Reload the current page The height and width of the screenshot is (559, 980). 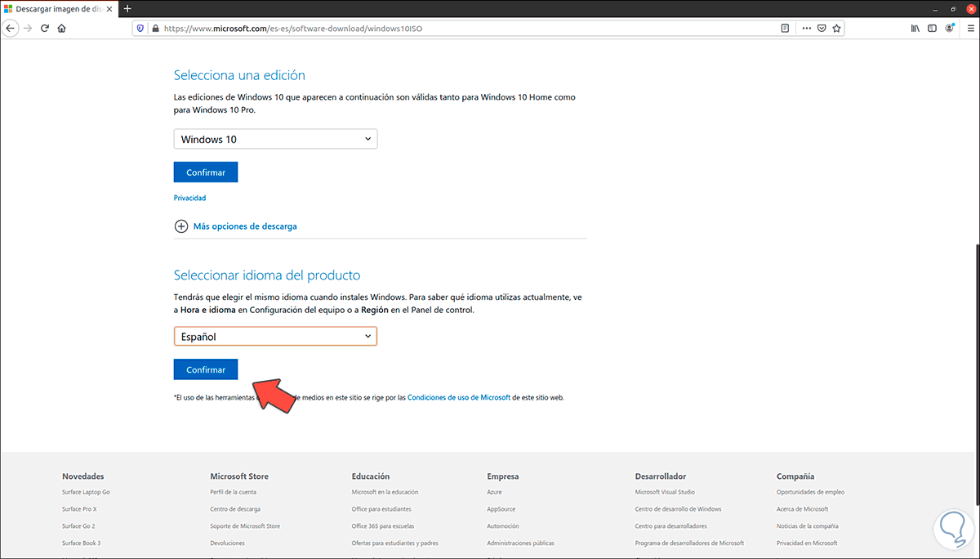[45, 27]
